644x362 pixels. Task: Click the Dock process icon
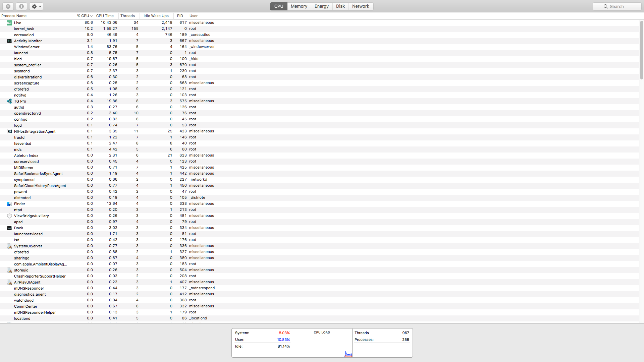[x=9, y=228]
